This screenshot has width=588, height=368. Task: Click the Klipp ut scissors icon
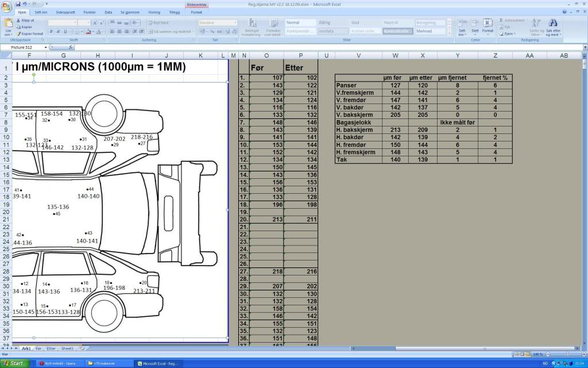(x=18, y=20)
